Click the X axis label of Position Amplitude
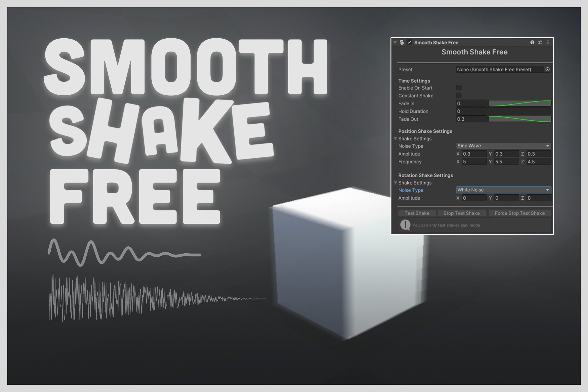Viewport: 588px width, 392px height. coord(458,154)
